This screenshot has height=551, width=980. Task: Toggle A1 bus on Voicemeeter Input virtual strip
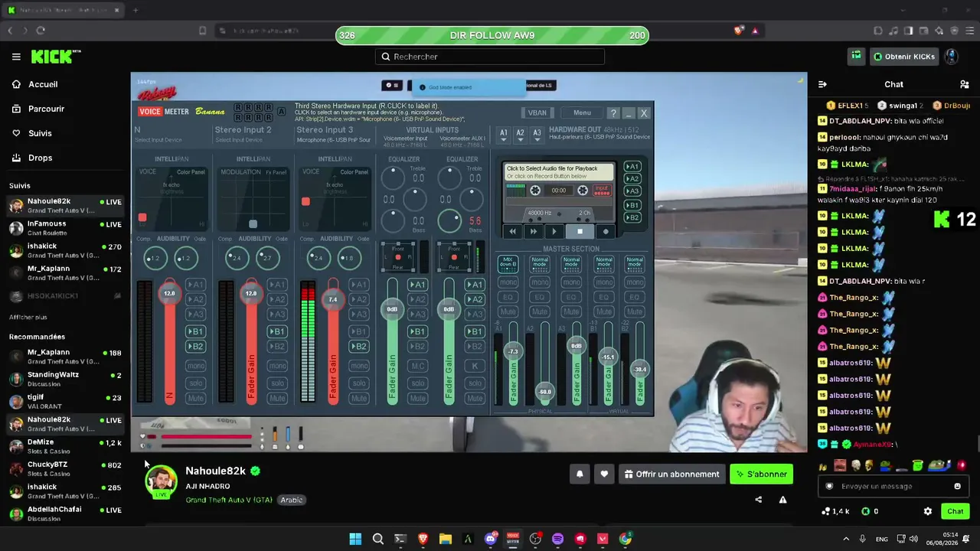417,285
